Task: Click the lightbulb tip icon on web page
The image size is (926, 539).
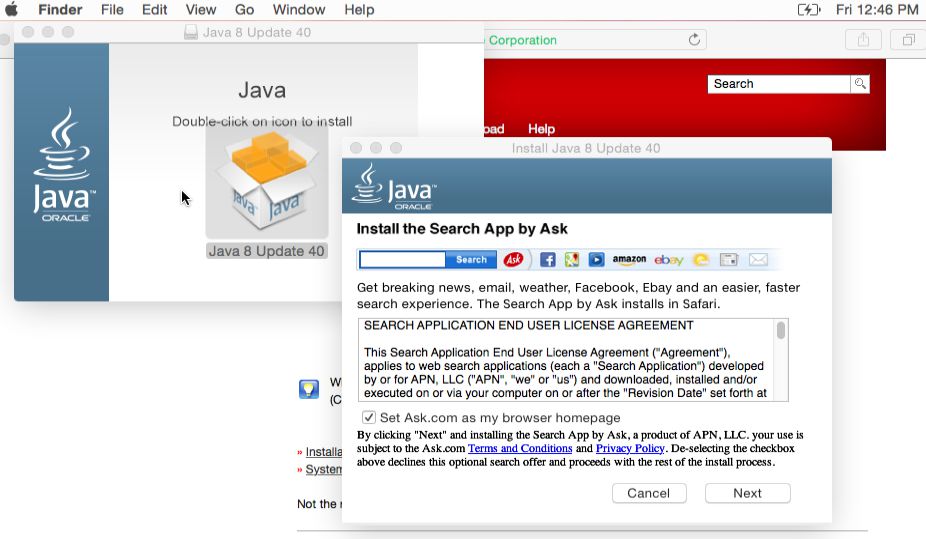Action: (309, 388)
